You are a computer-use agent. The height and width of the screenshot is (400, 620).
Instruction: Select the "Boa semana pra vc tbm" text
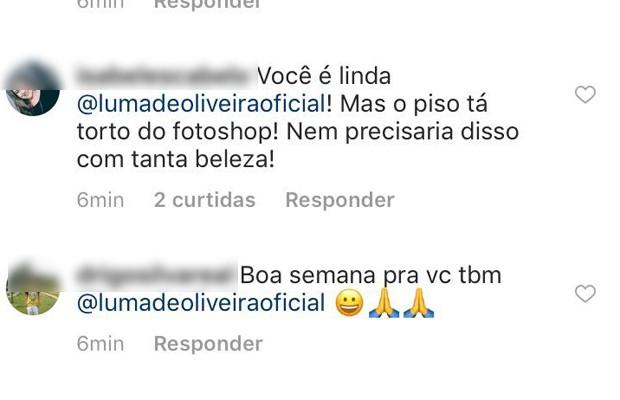pos(370,275)
